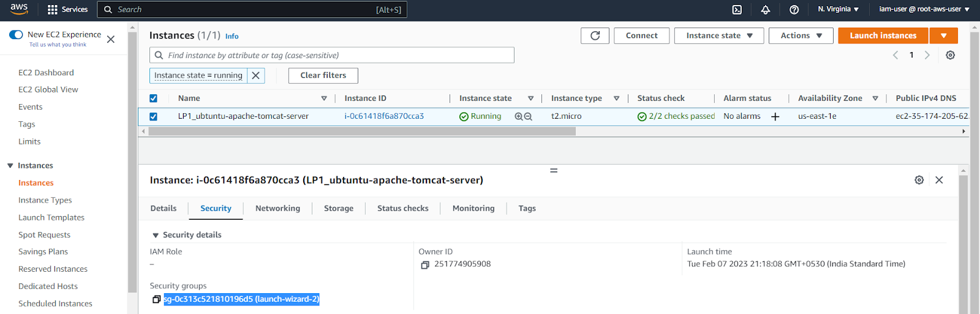Image resolution: width=980 pixels, height=314 pixels.
Task: Zoom in on instance state icon
Action: pos(519,116)
